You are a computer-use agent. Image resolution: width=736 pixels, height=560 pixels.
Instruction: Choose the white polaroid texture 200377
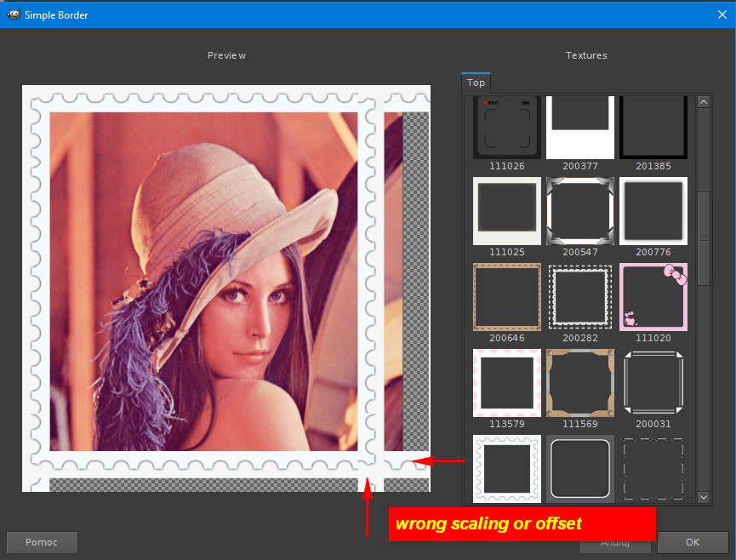[580, 128]
